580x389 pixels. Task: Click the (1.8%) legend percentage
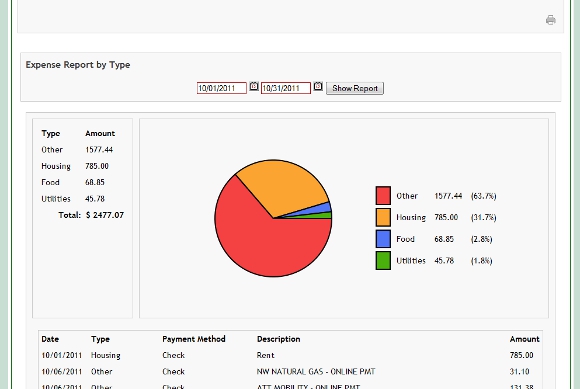(x=481, y=261)
